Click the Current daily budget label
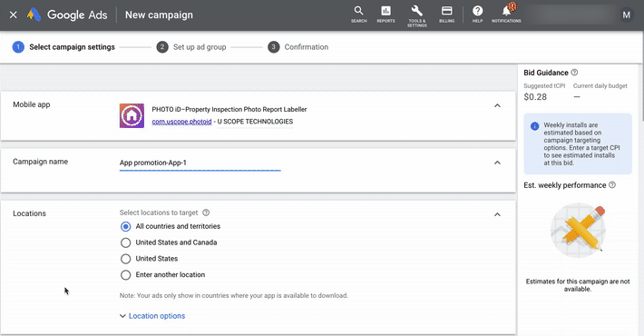644x336 pixels. coord(600,85)
